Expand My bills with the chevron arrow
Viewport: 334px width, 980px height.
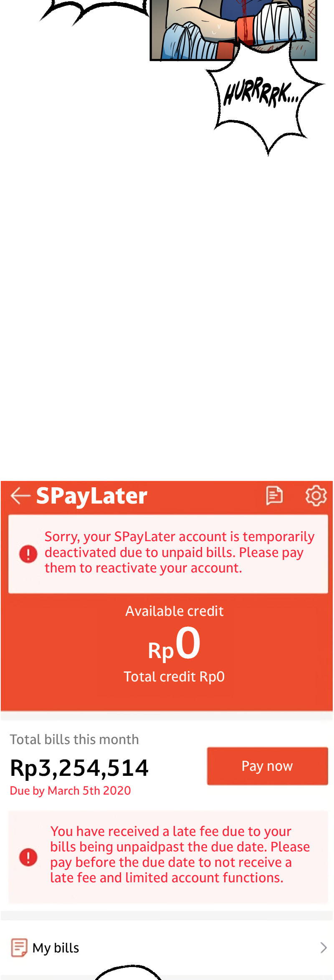323,947
